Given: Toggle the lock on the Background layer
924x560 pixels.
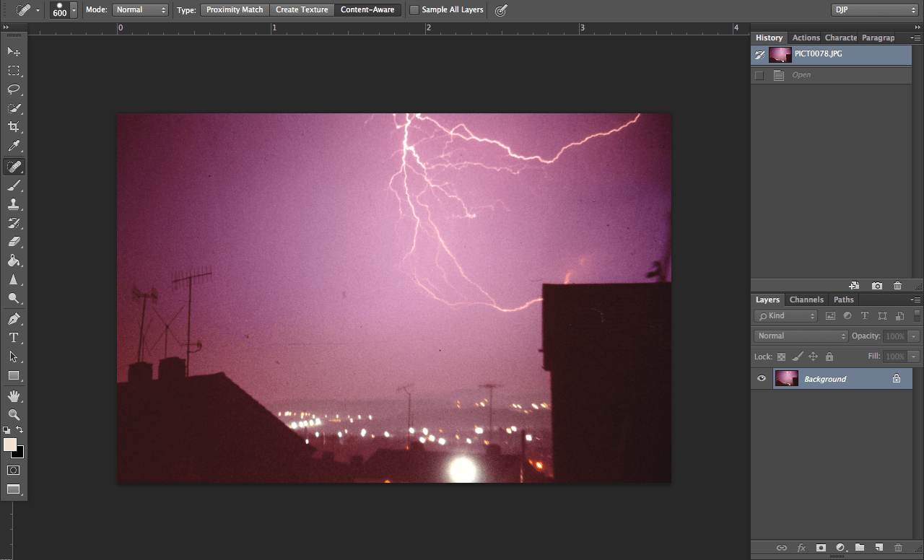Looking at the screenshot, I should click(896, 378).
